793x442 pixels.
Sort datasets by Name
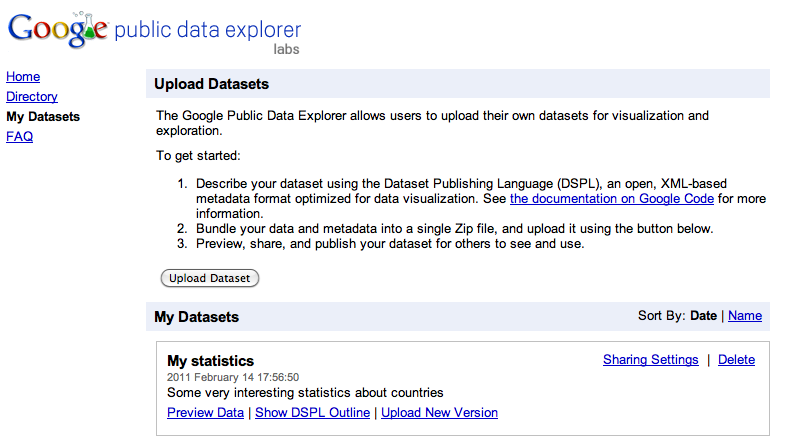[745, 316]
